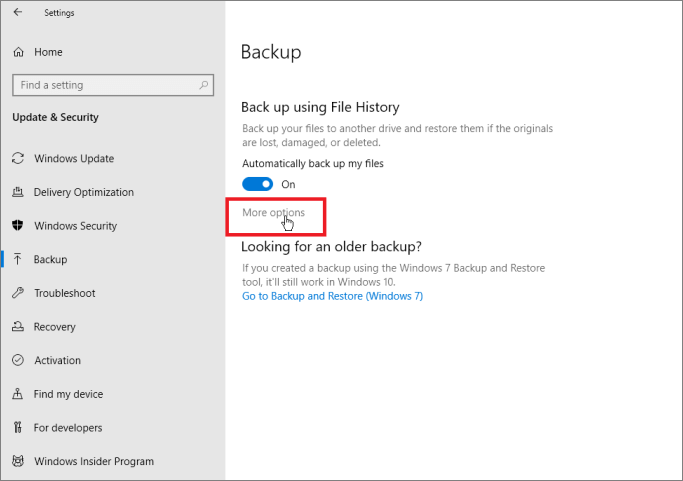
Task: Click the Windows Insider Program icon
Action: coord(18,461)
